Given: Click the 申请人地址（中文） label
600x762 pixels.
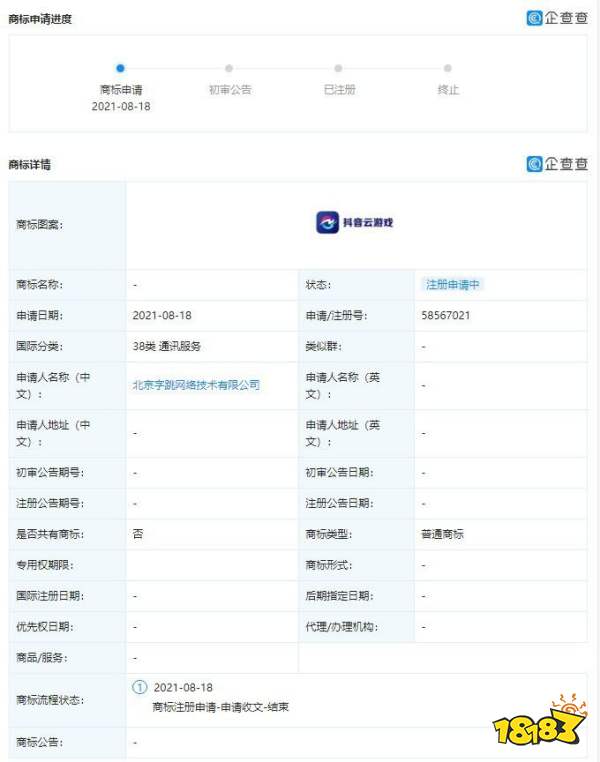Looking at the screenshot, I should point(53,433).
